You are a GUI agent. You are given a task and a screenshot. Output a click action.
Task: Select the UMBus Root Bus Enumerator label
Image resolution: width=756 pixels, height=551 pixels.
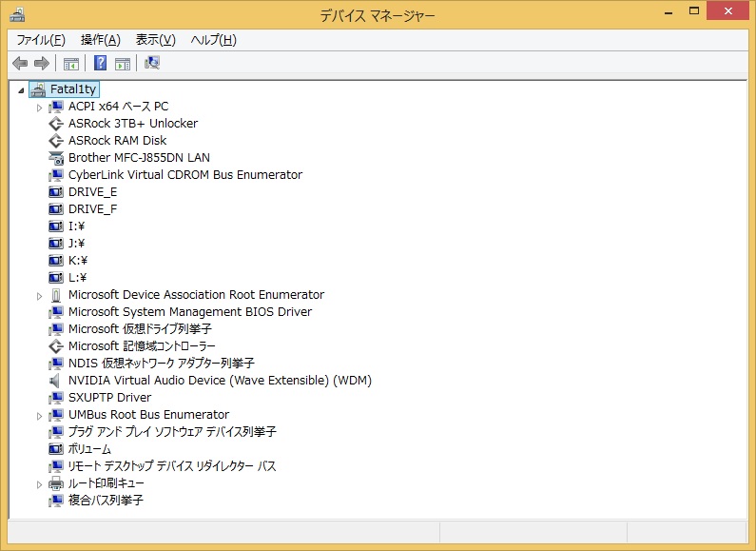[x=148, y=415]
